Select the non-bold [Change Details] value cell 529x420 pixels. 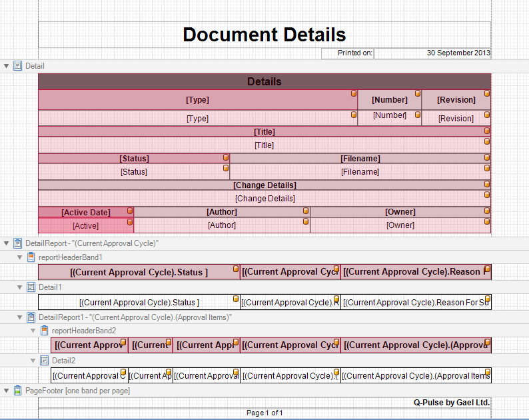tap(264, 198)
